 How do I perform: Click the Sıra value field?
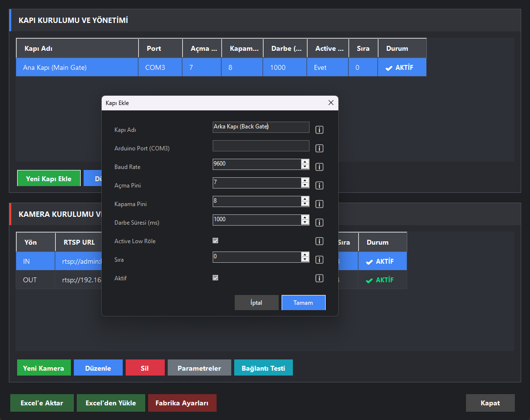(x=257, y=257)
